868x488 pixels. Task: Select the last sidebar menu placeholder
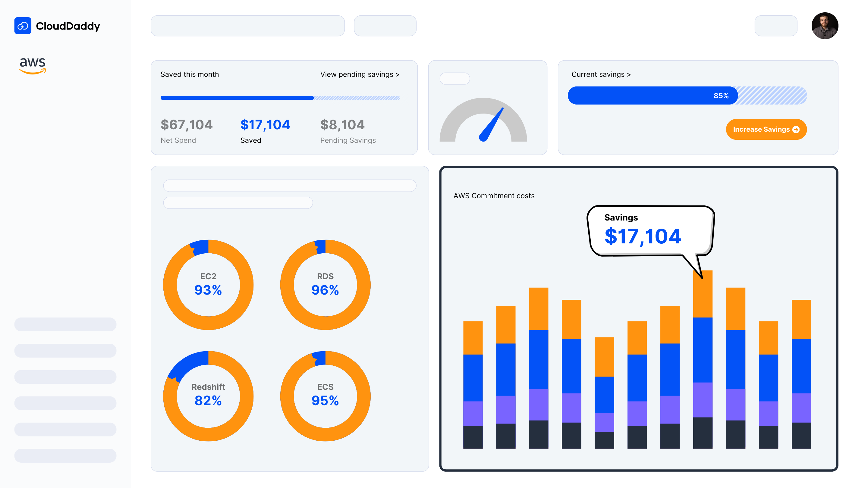[65, 455]
